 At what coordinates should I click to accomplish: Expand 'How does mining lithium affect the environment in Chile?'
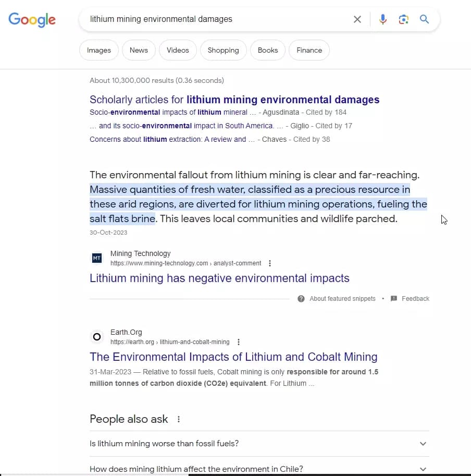pyautogui.click(x=422, y=468)
